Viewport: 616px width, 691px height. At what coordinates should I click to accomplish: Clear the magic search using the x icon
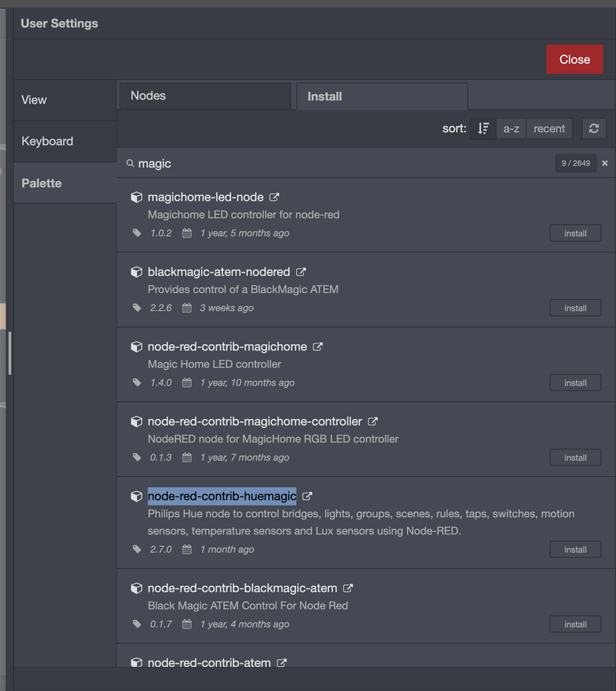(604, 163)
